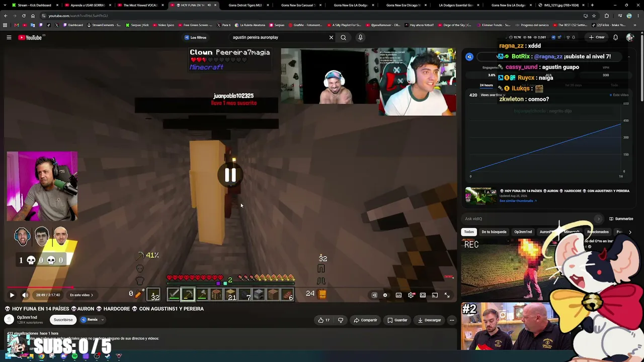Viewport: 644px width, 362px height.
Task: Go back in the browser
Action: pos(6,16)
